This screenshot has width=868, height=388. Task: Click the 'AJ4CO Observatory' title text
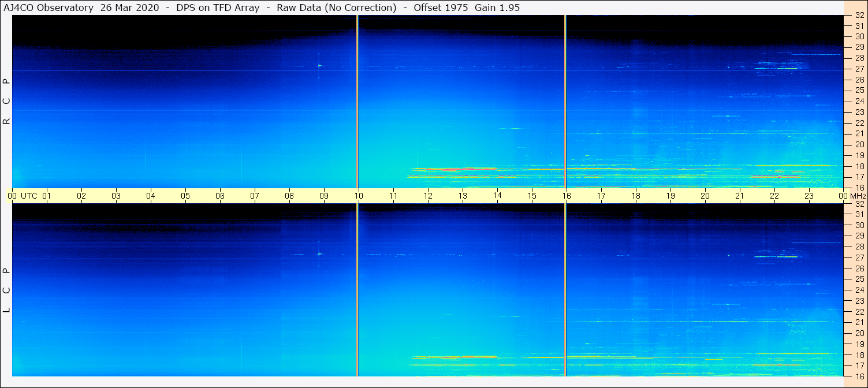pos(49,8)
